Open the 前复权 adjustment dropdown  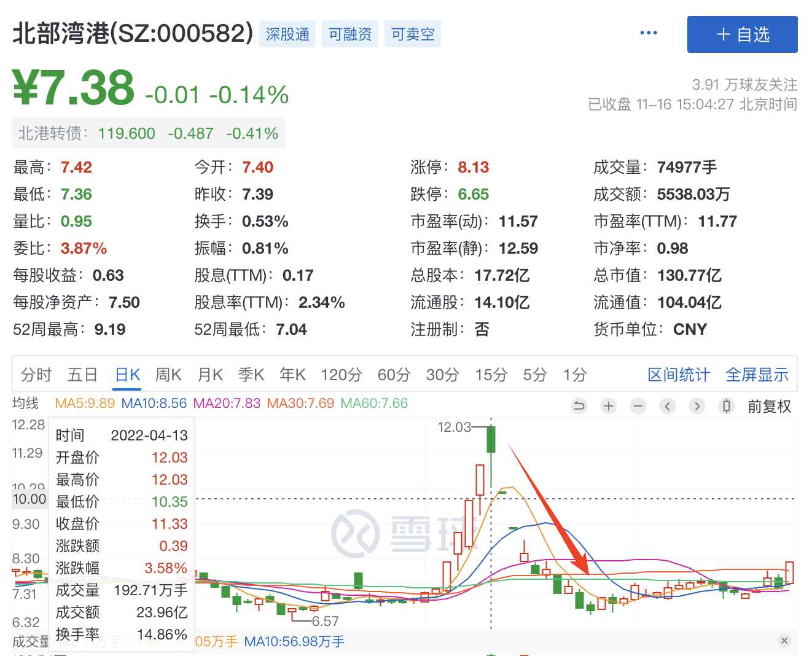coord(769,407)
